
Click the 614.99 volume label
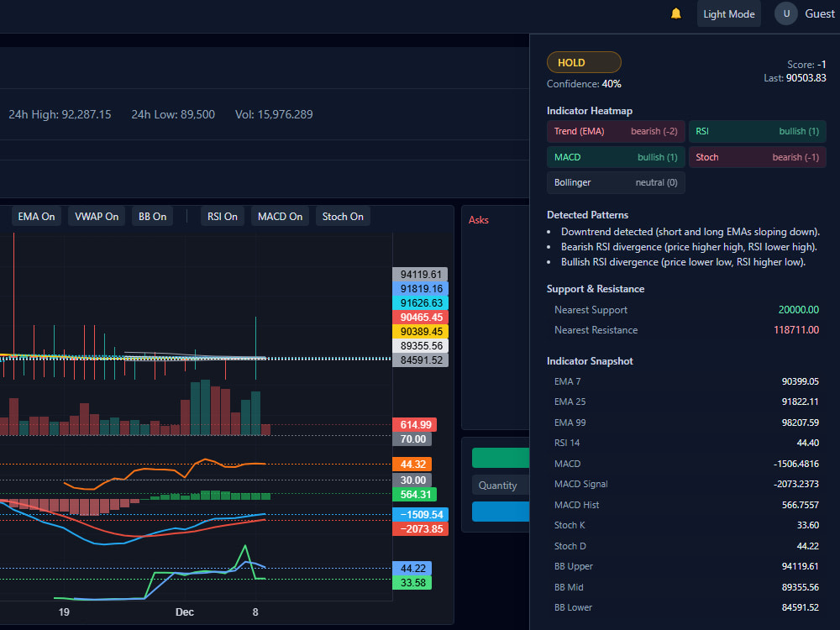click(x=415, y=425)
